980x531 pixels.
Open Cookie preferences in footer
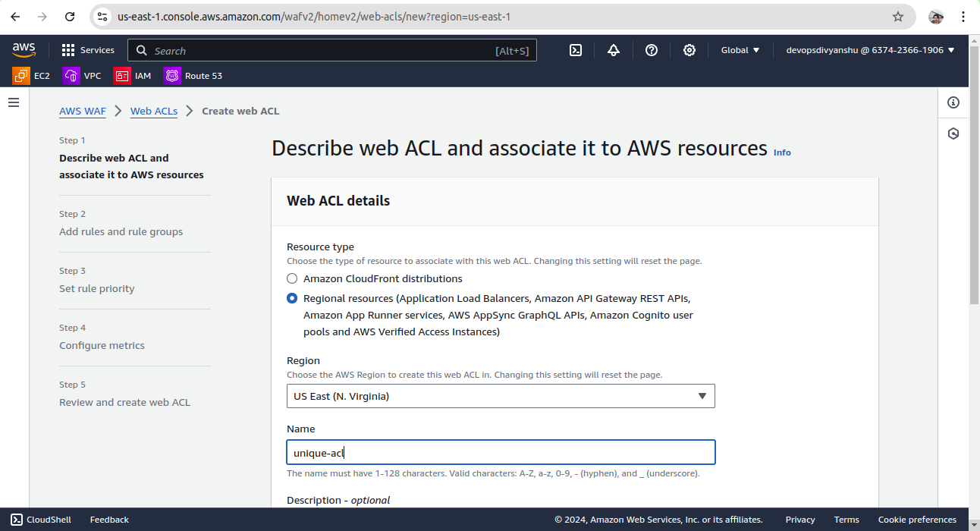[917, 520]
